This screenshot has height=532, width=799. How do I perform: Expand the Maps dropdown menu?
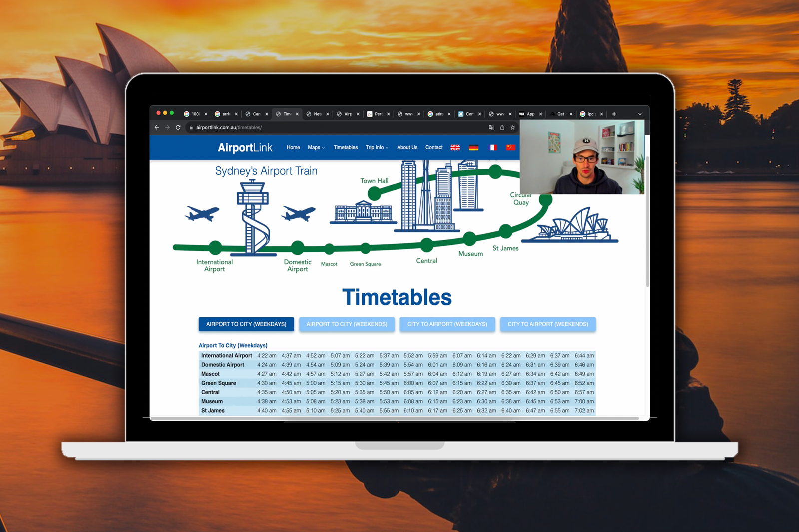(x=316, y=147)
